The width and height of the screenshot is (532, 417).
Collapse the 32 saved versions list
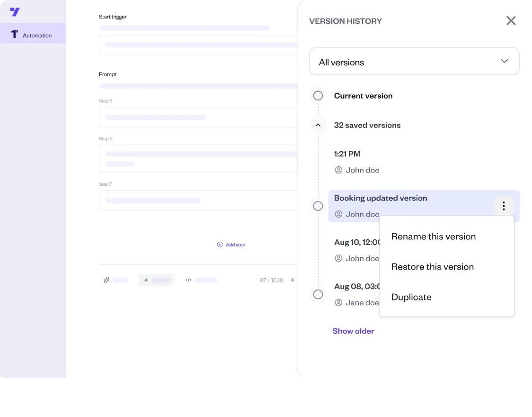point(318,126)
